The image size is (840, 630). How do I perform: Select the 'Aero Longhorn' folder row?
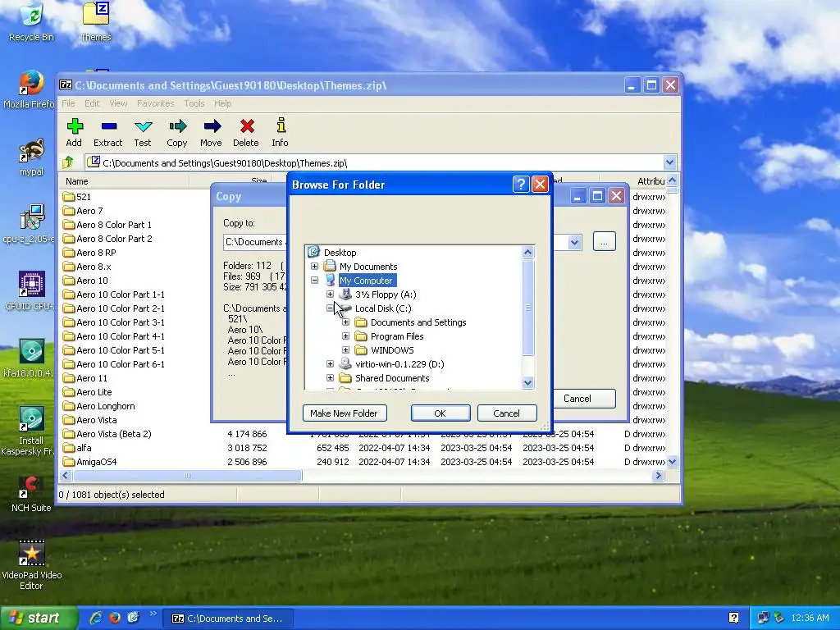tap(106, 405)
